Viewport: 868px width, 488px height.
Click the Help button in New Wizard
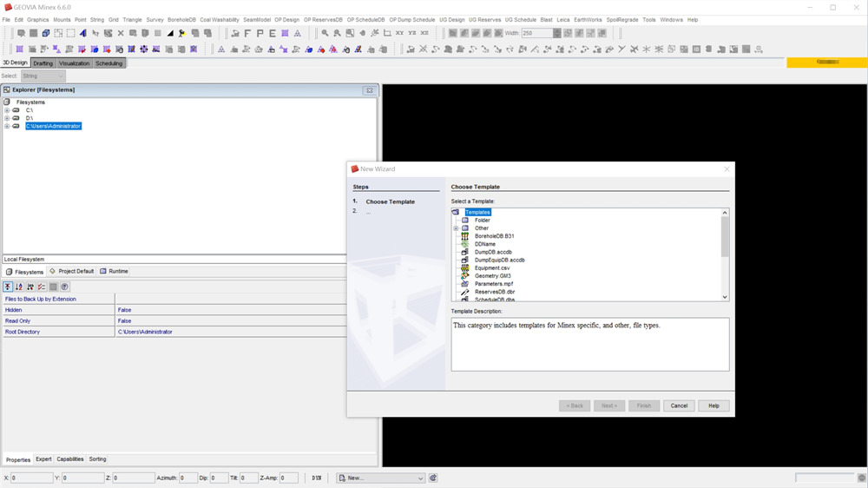click(713, 406)
